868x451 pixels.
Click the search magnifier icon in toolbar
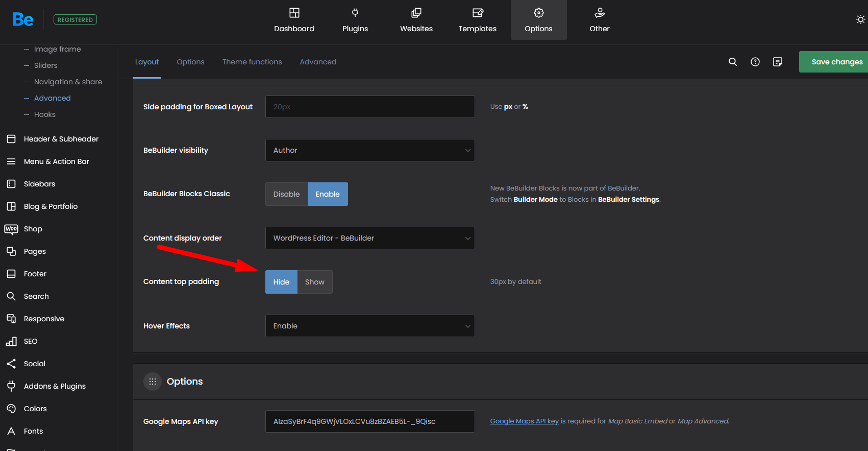(x=732, y=62)
